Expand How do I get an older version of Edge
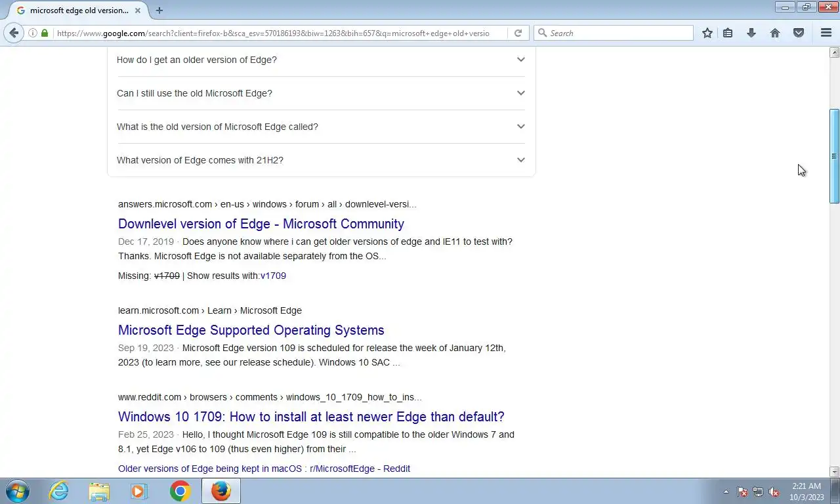840x504 pixels. 321,60
